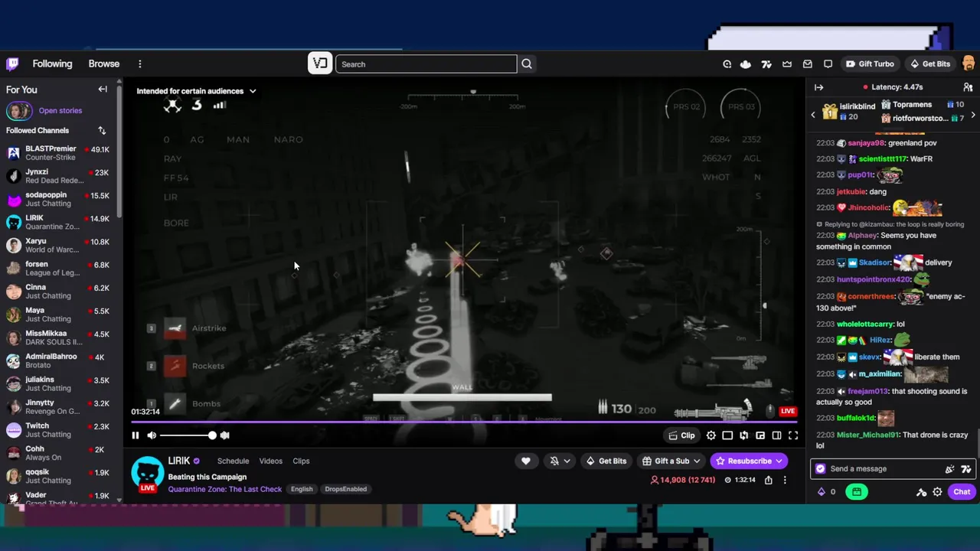Open forsen channel in sidebar
This screenshot has height=551, width=980.
[59, 269]
